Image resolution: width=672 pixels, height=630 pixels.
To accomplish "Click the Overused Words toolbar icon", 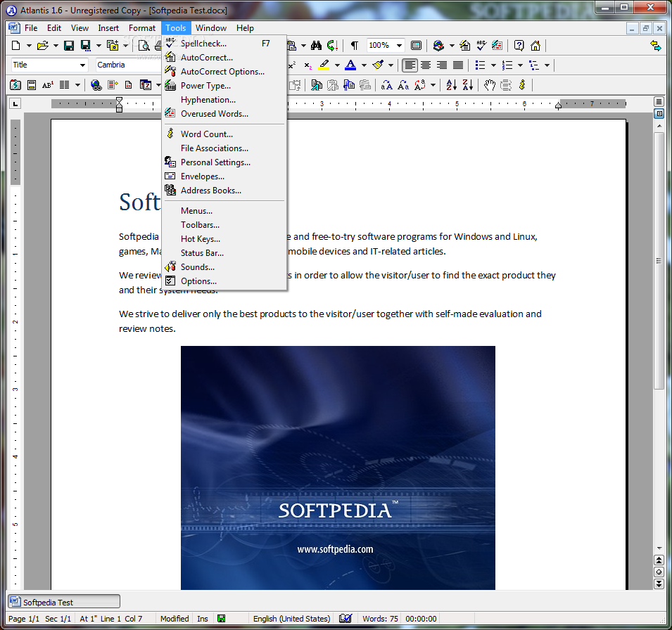I will point(497,46).
